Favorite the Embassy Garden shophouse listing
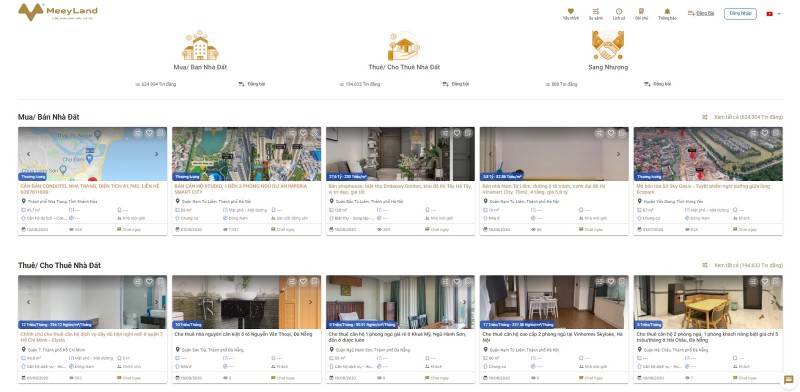Image resolution: width=800 pixels, height=392 pixels. click(x=457, y=133)
